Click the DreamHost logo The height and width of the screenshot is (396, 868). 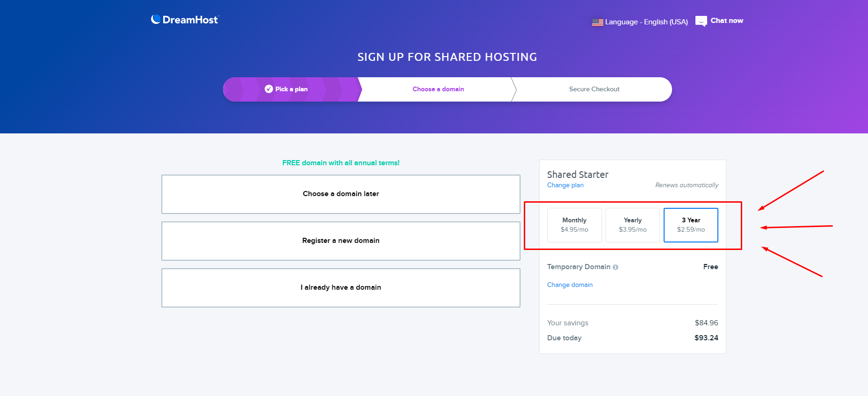tap(185, 20)
